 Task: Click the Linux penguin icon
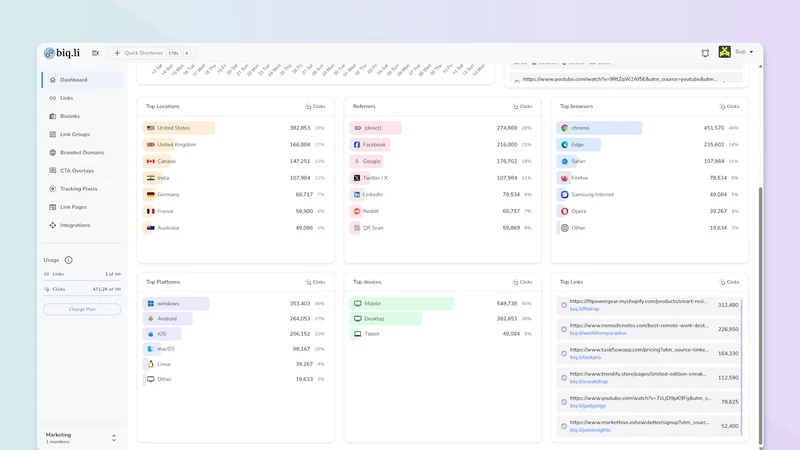[151, 364]
